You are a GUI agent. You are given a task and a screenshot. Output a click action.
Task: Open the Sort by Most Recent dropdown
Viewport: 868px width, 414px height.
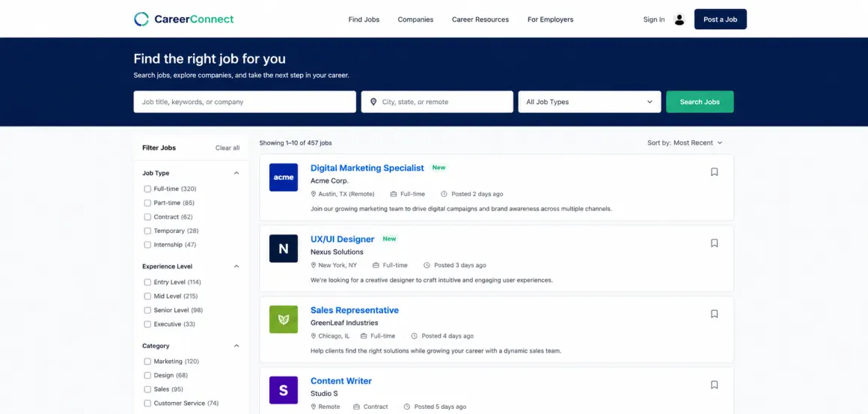tap(685, 143)
